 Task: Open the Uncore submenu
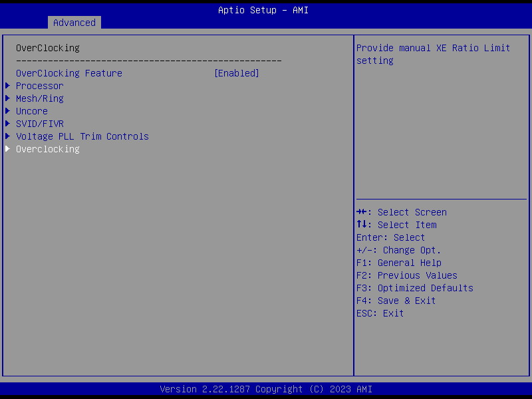click(x=32, y=111)
